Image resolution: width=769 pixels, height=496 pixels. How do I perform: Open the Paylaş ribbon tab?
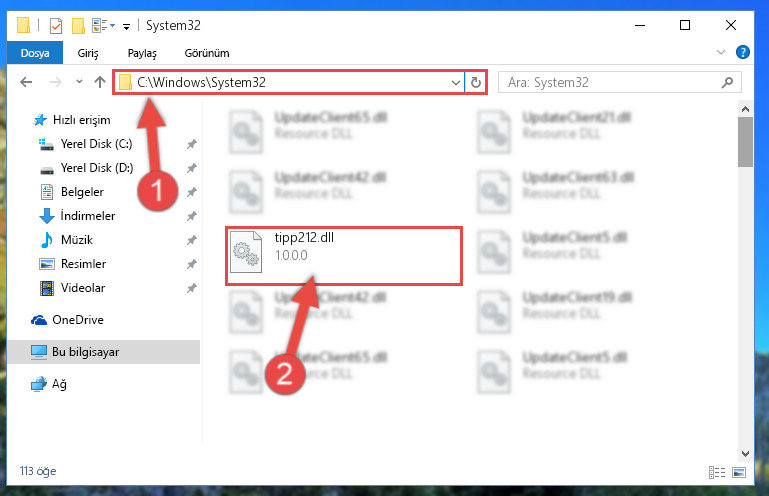[142, 53]
